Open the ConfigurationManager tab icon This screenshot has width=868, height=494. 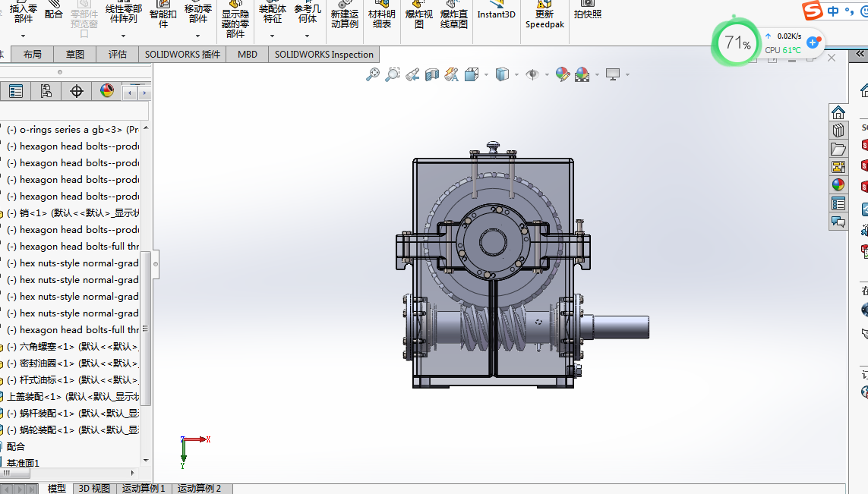[x=46, y=92]
